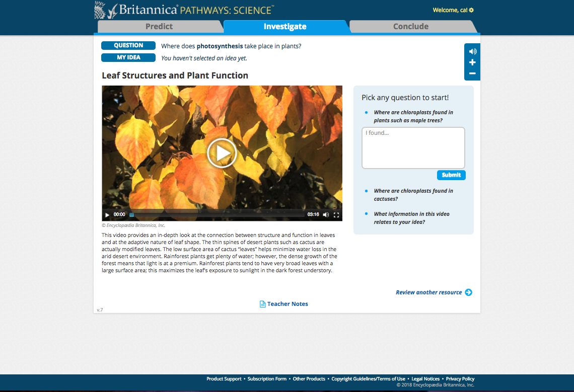This screenshot has height=392, width=574.
Task: Mute the video volume icon
Action: point(326,215)
